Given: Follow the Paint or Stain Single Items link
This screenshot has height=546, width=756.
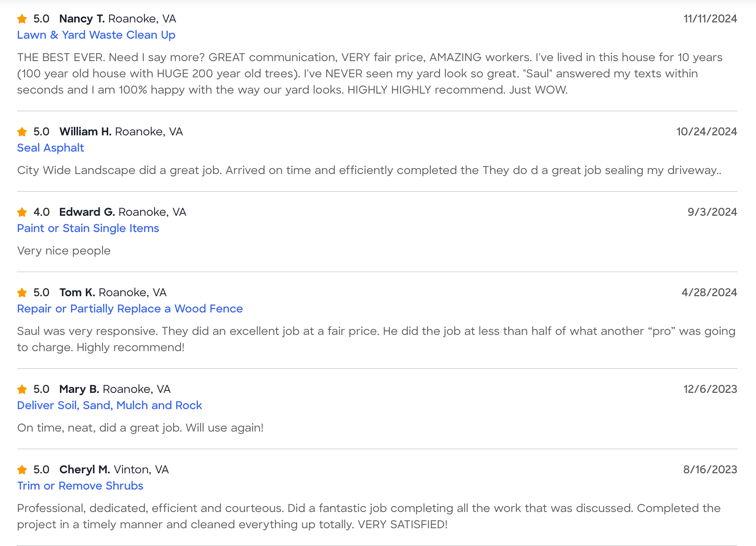Looking at the screenshot, I should tap(88, 228).
